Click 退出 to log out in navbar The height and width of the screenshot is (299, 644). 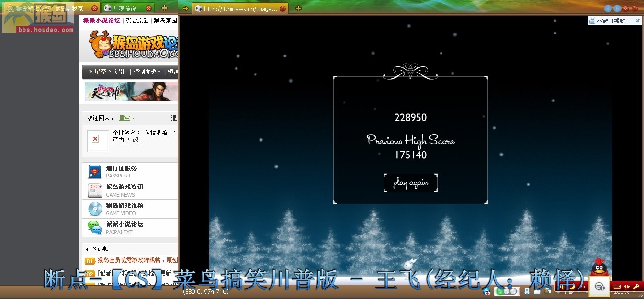[x=120, y=72]
